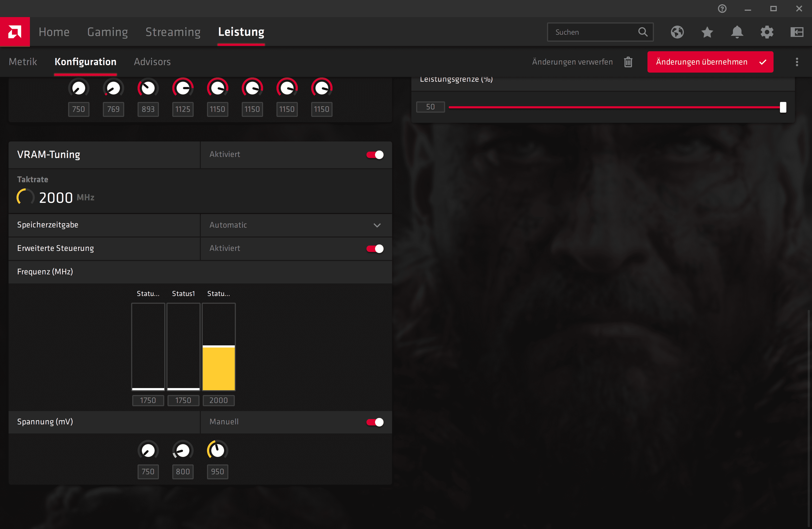This screenshot has height=529, width=812.
Task: Switch to the Metrik sub-tab
Action: [x=23, y=62]
